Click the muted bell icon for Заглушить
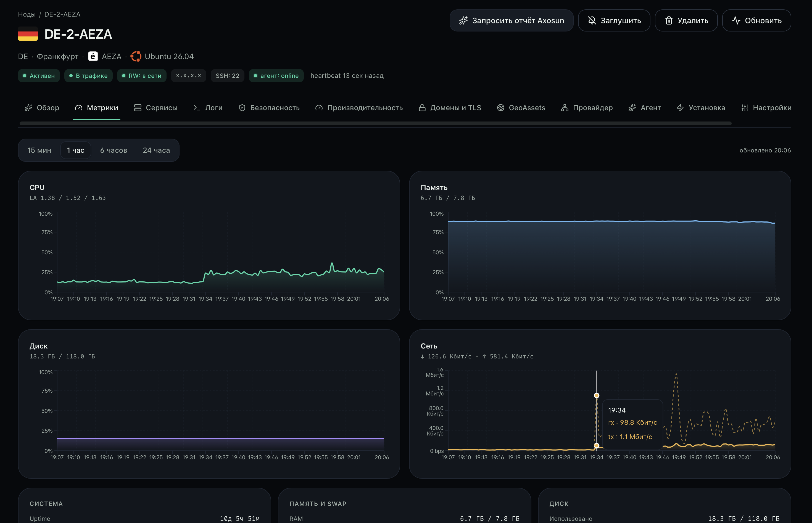 (592, 21)
